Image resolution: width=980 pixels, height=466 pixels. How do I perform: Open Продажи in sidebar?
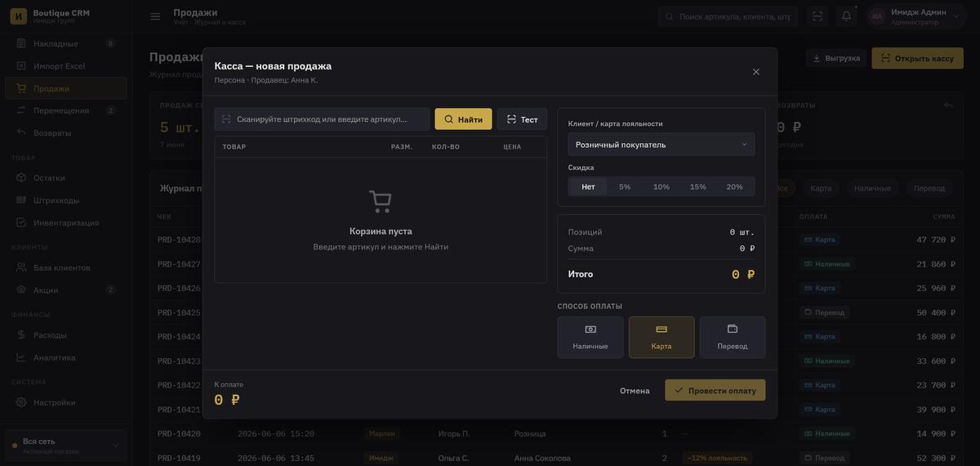(66, 88)
